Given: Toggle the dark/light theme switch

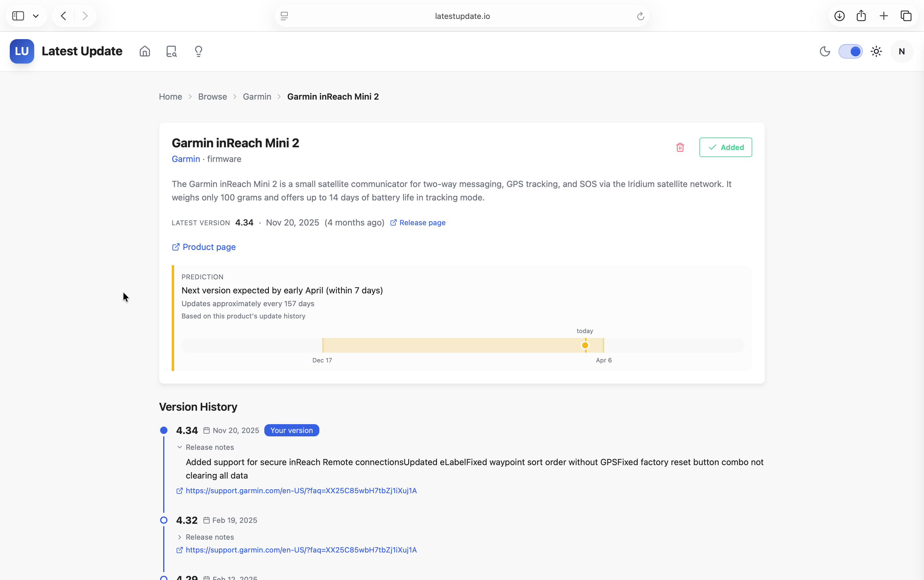Looking at the screenshot, I should 850,51.
